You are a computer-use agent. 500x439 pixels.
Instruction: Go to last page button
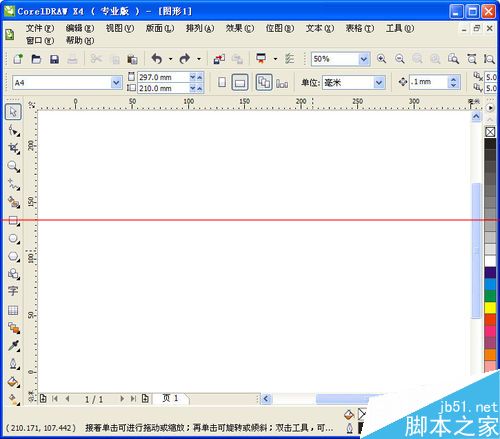[x=133, y=398]
